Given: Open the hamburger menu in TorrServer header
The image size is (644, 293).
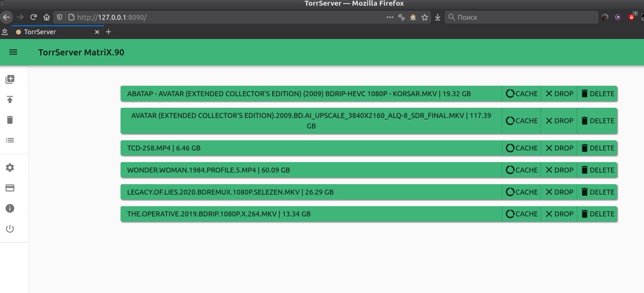Looking at the screenshot, I should (14, 52).
